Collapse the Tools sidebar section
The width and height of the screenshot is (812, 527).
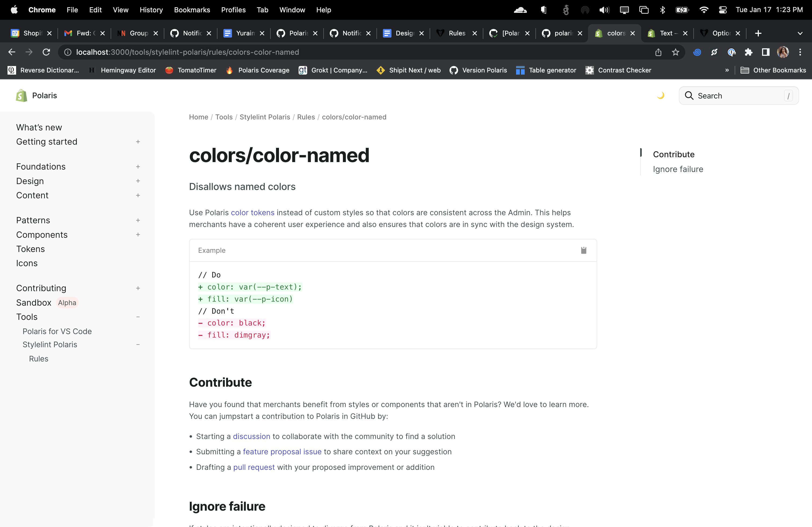[x=138, y=317]
